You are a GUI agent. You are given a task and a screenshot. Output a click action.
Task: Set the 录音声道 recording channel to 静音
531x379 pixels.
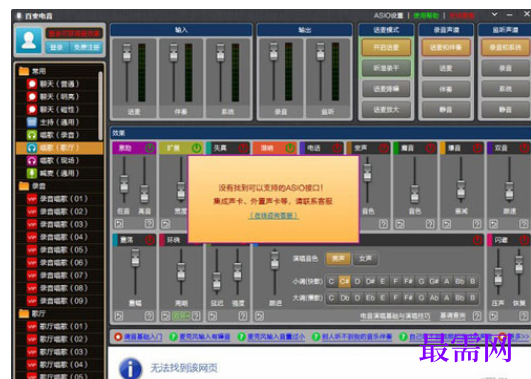446,110
